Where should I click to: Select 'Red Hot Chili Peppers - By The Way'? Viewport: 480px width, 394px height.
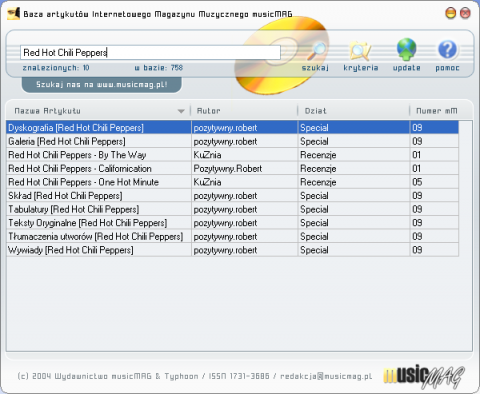pos(232,155)
